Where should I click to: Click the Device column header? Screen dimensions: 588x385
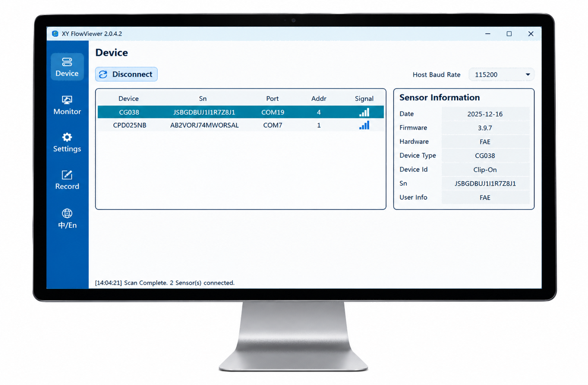128,99
